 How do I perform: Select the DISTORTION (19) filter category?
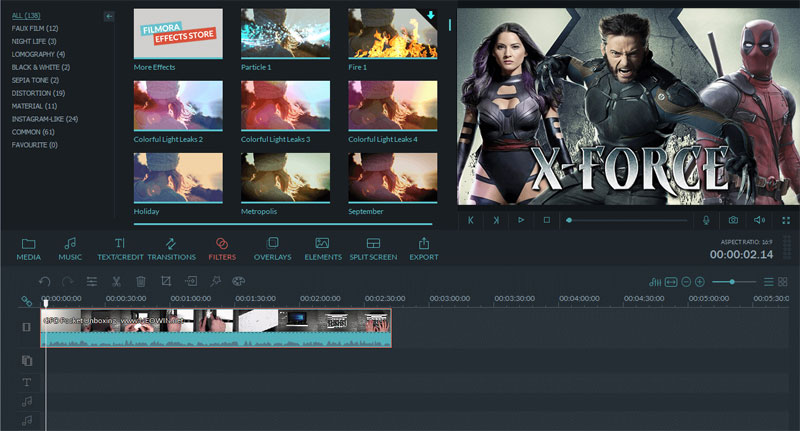[x=39, y=92]
